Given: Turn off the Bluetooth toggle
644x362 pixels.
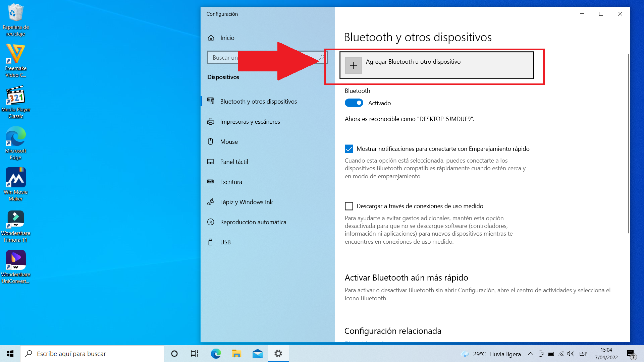Looking at the screenshot, I should point(354,103).
